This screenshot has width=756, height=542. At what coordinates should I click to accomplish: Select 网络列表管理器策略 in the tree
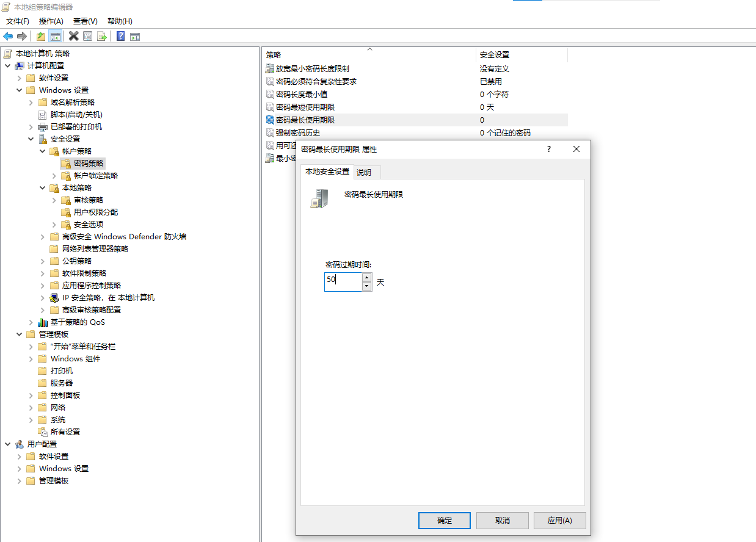(95, 248)
